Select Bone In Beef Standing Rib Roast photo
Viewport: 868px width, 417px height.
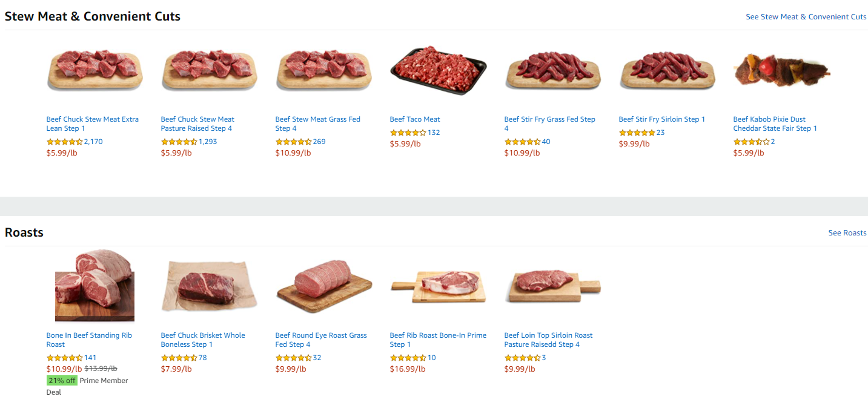[94, 286]
